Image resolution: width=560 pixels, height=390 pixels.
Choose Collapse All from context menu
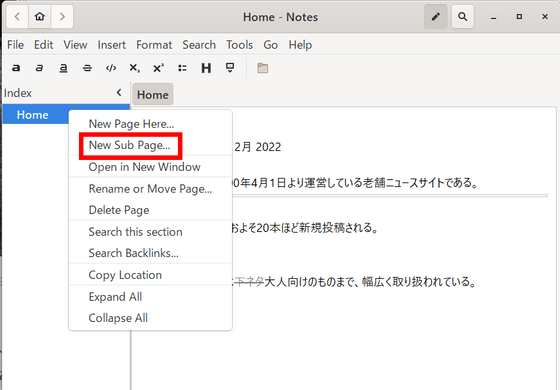pyautogui.click(x=150, y=318)
